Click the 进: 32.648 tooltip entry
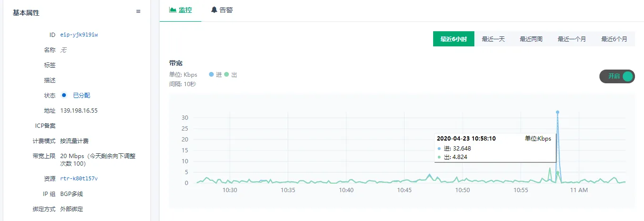The width and height of the screenshot is (644, 221). [x=455, y=149]
